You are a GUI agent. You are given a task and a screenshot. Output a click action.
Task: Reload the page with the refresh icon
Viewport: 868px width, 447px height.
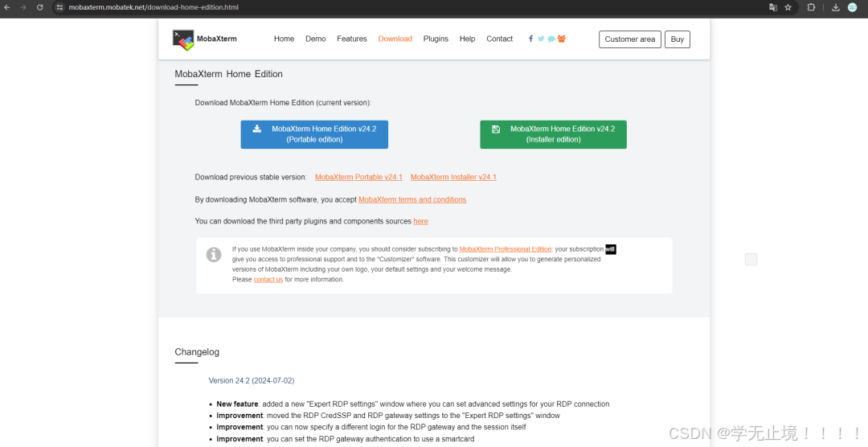(40, 7)
